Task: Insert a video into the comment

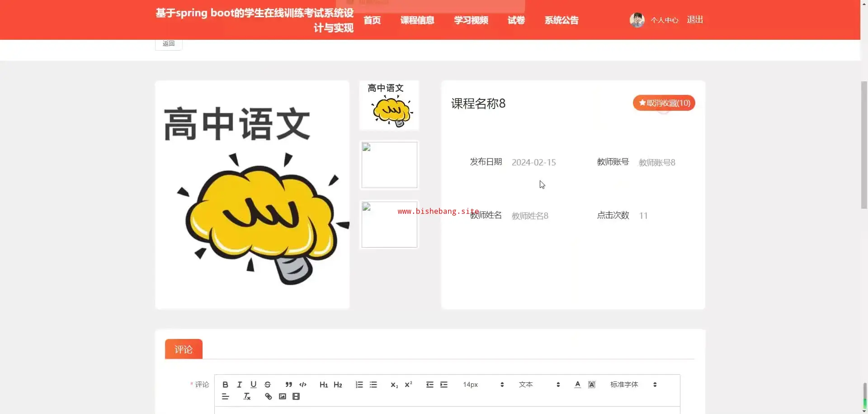Action: tap(296, 396)
